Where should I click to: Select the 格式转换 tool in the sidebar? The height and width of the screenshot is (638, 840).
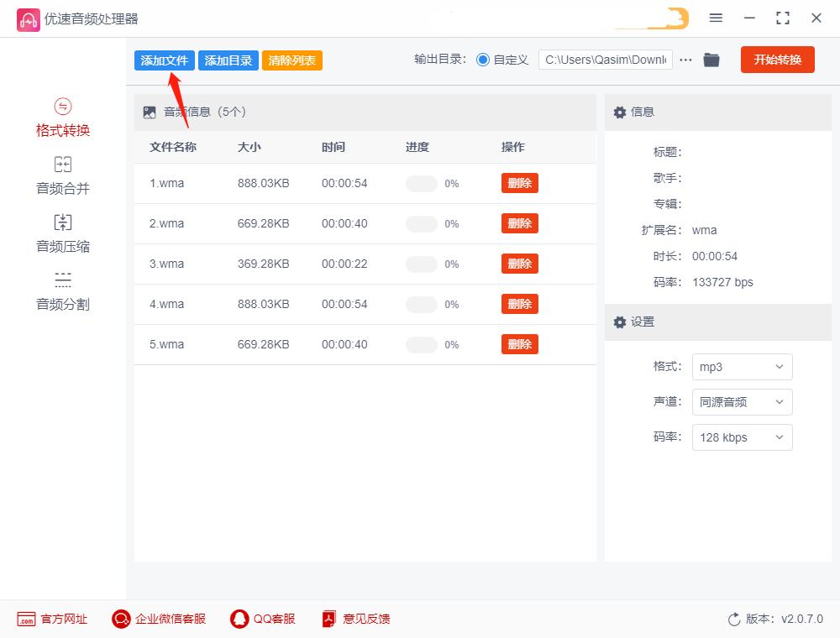coord(62,121)
